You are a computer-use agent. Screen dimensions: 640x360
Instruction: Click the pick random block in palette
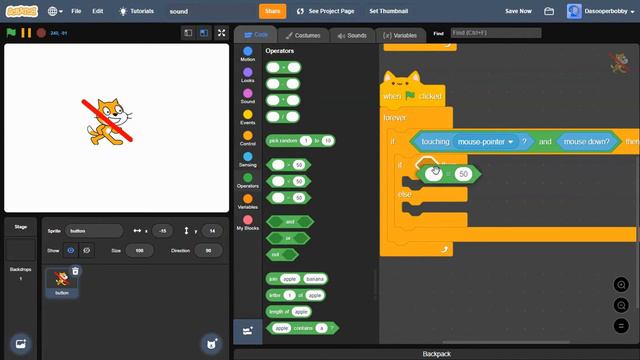click(300, 141)
